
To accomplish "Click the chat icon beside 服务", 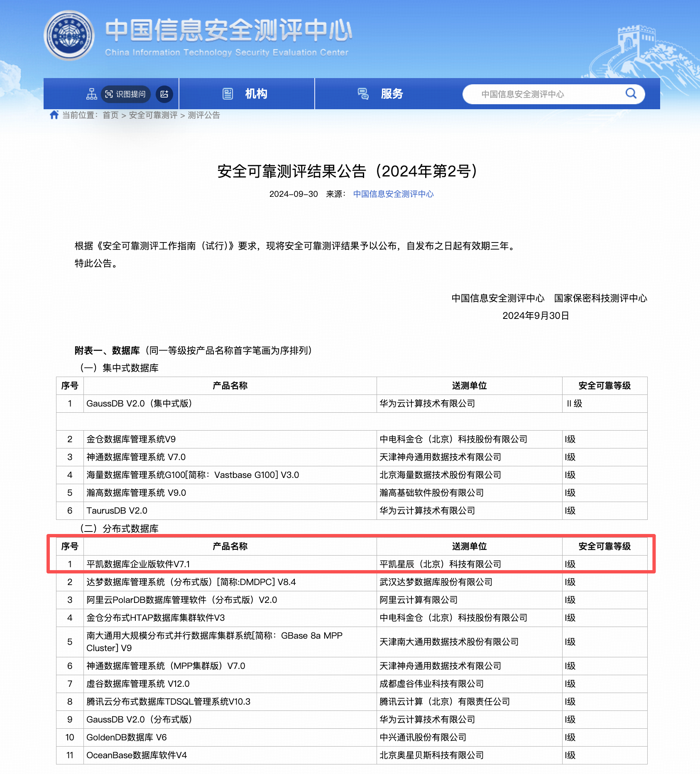I will (363, 94).
